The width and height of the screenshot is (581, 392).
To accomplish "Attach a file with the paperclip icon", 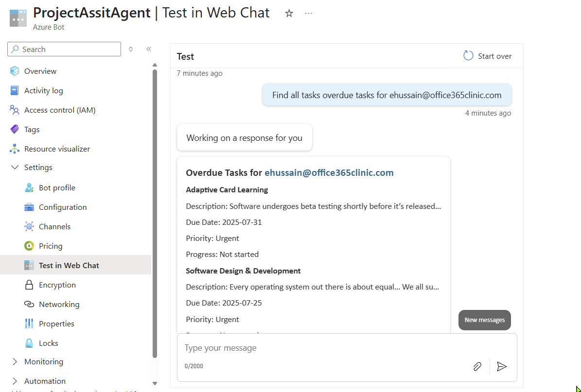I will 477,366.
